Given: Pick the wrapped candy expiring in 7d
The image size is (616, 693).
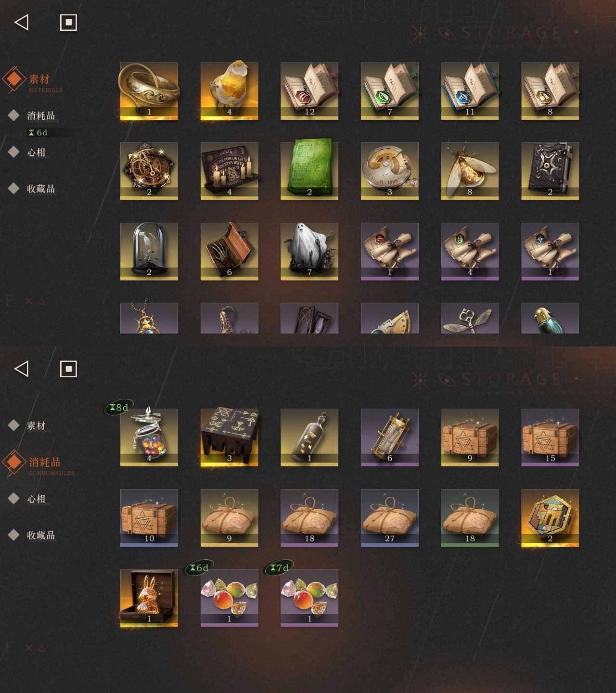Looking at the screenshot, I should click(x=309, y=598).
